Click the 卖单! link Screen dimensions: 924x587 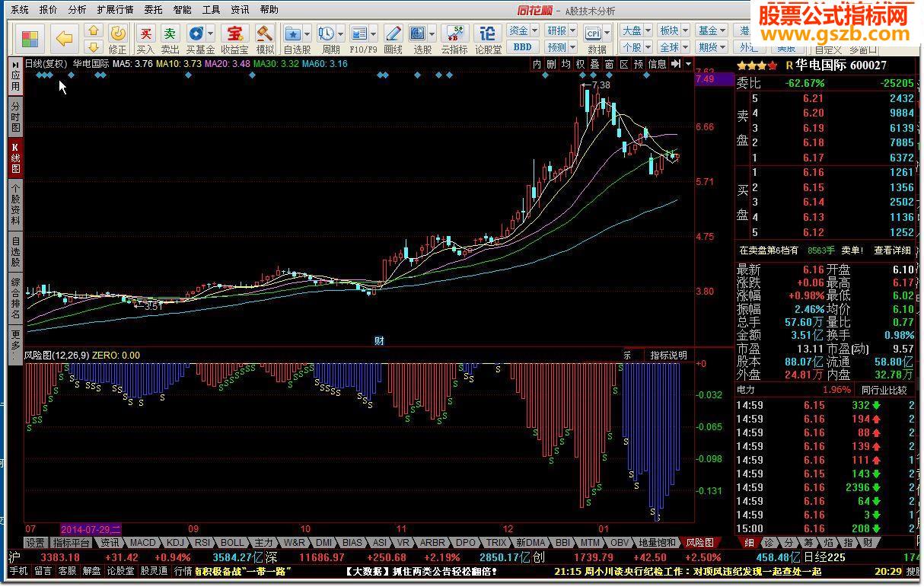point(852,250)
